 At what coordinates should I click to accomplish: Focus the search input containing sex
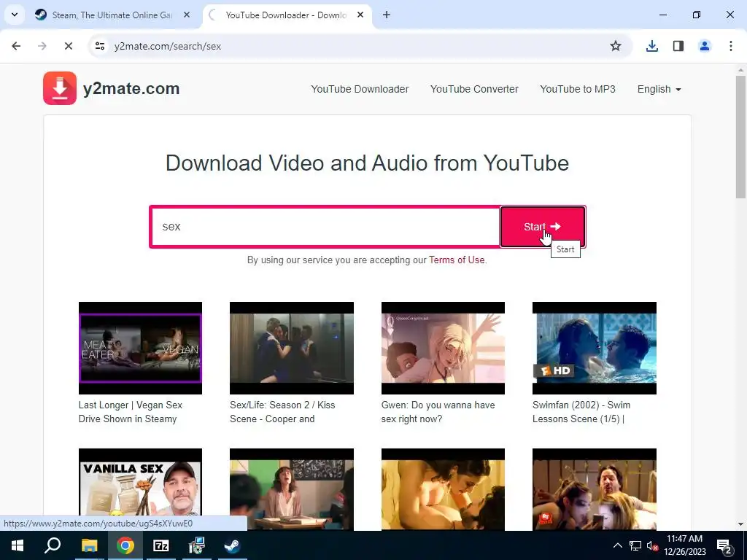click(325, 227)
